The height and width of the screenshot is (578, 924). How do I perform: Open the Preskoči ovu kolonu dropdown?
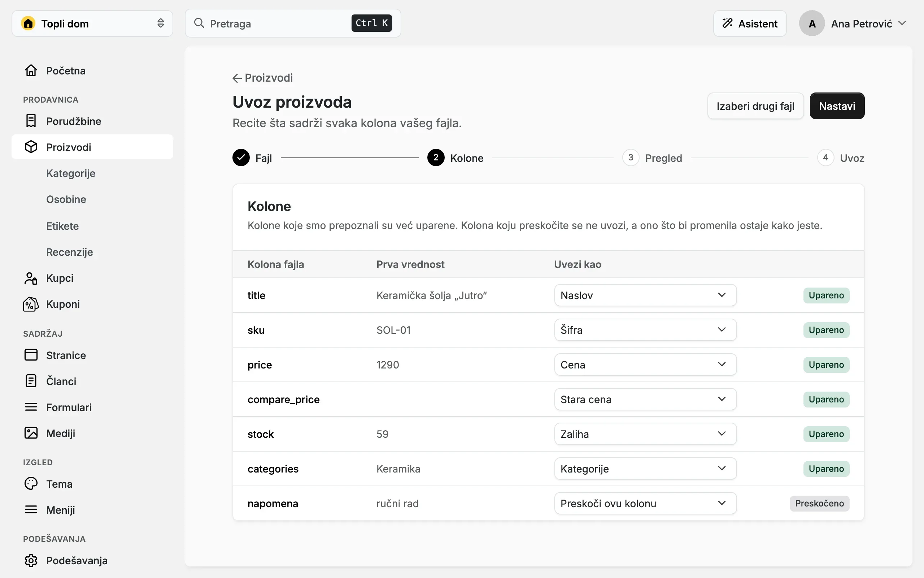point(645,504)
